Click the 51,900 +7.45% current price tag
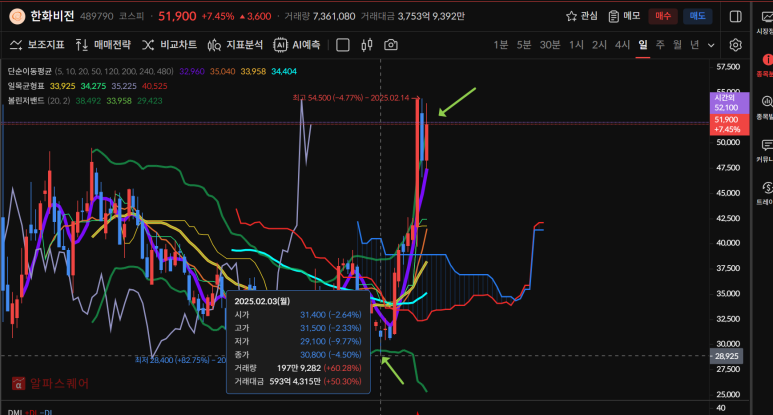Viewport: 773px width, 415px height. 729,125
